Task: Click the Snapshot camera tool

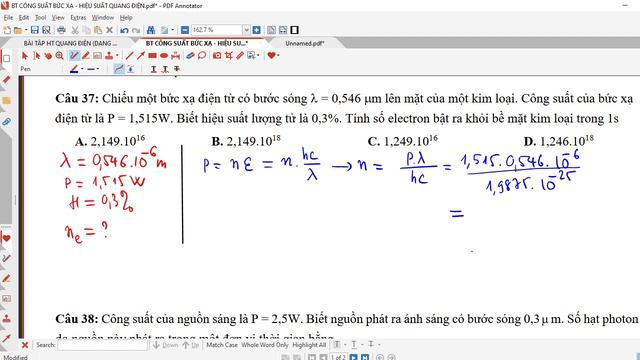Action: [x=217, y=56]
